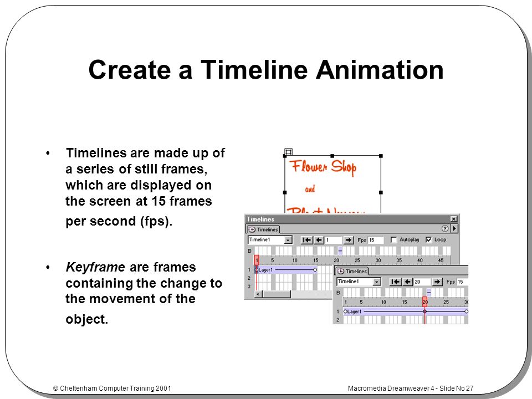Step forward one frame in front panel showing frame 20
The width and height of the screenshot is (532, 399).
coord(437,282)
